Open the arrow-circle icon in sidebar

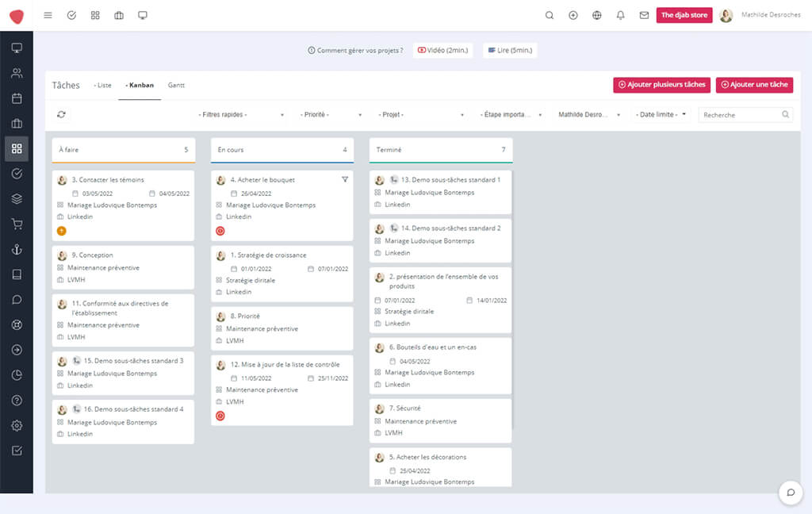tap(17, 350)
